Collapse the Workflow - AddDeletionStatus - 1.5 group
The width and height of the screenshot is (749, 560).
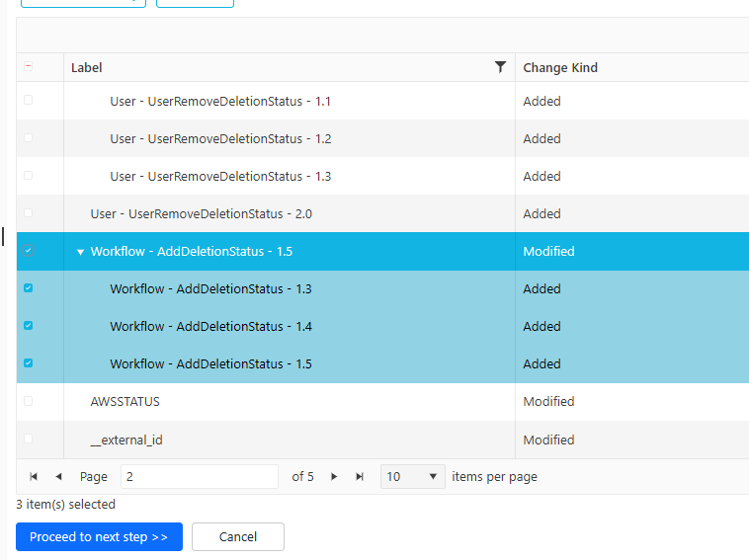[81, 252]
